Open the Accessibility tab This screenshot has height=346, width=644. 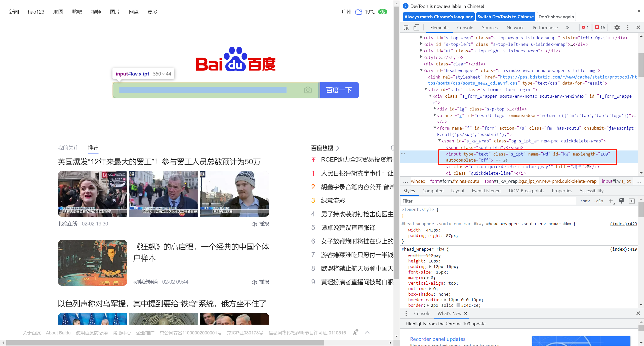[x=591, y=191]
